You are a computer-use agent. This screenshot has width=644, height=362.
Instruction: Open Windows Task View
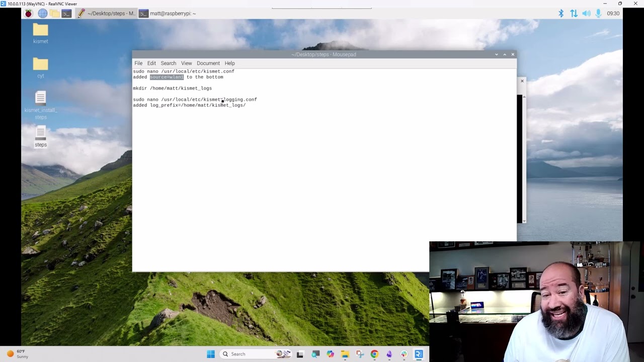coord(300,354)
